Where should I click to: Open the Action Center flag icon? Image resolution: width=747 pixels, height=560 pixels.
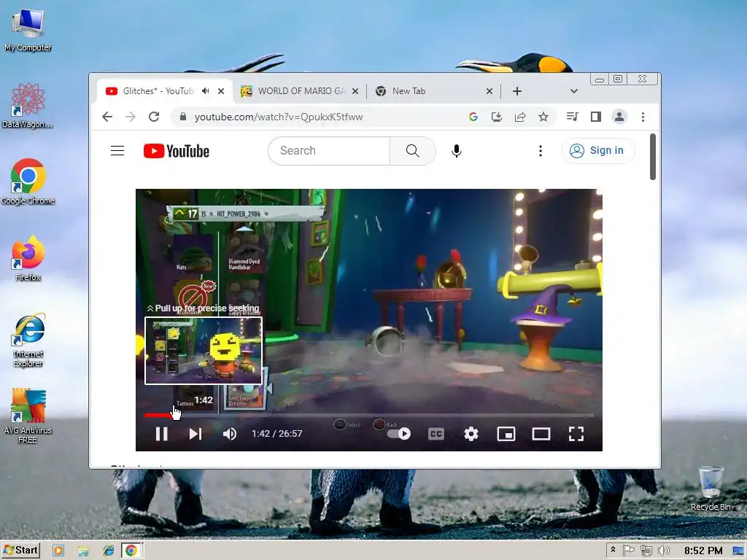point(629,551)
